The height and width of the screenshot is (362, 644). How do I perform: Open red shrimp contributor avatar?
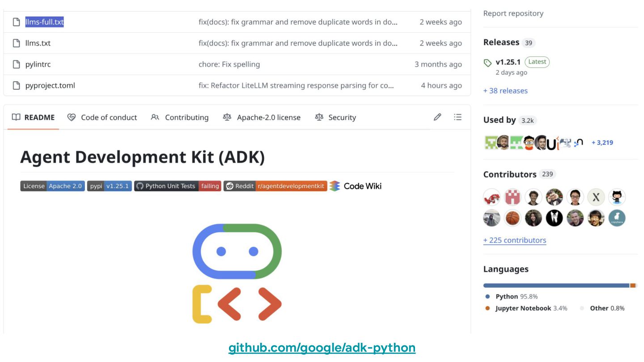[x=492, y=197]
